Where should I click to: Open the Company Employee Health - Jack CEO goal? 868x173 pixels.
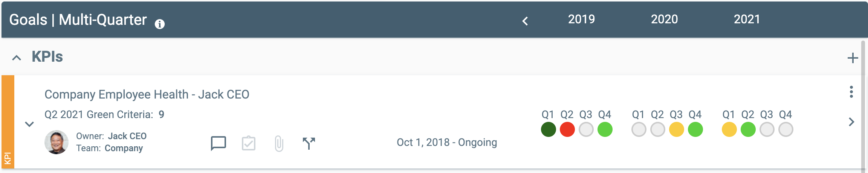pos(147,94)
